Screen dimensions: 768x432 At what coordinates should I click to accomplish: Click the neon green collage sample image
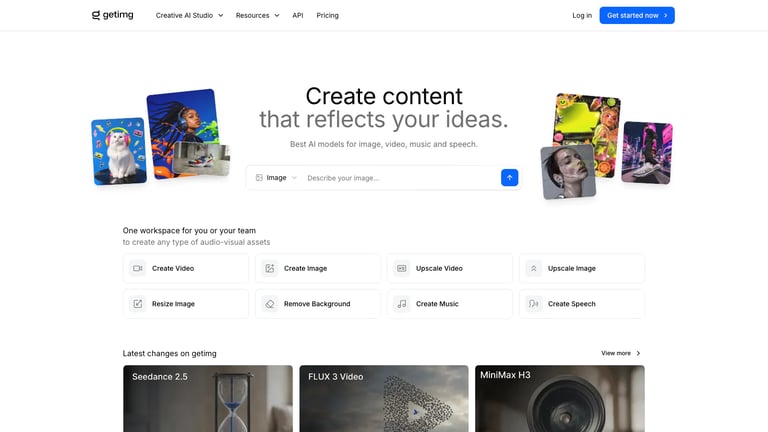(x=588, y=120)
